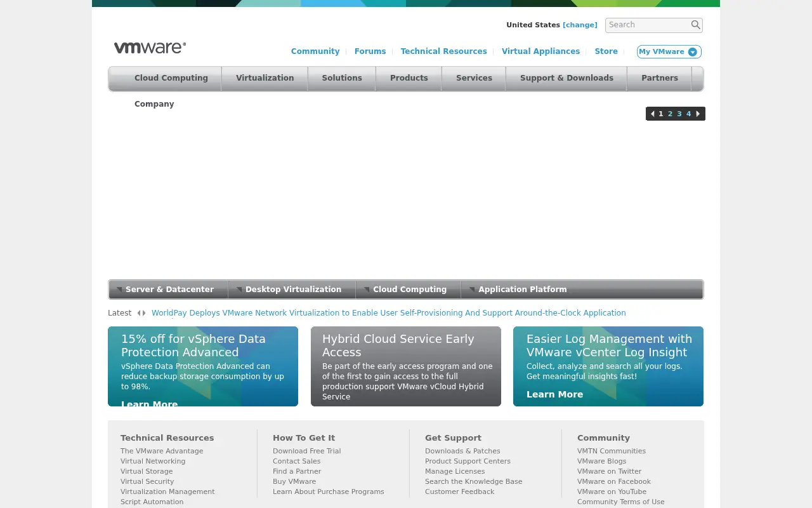Open Cloud Computing in the main navigation bar

point(171,78)
